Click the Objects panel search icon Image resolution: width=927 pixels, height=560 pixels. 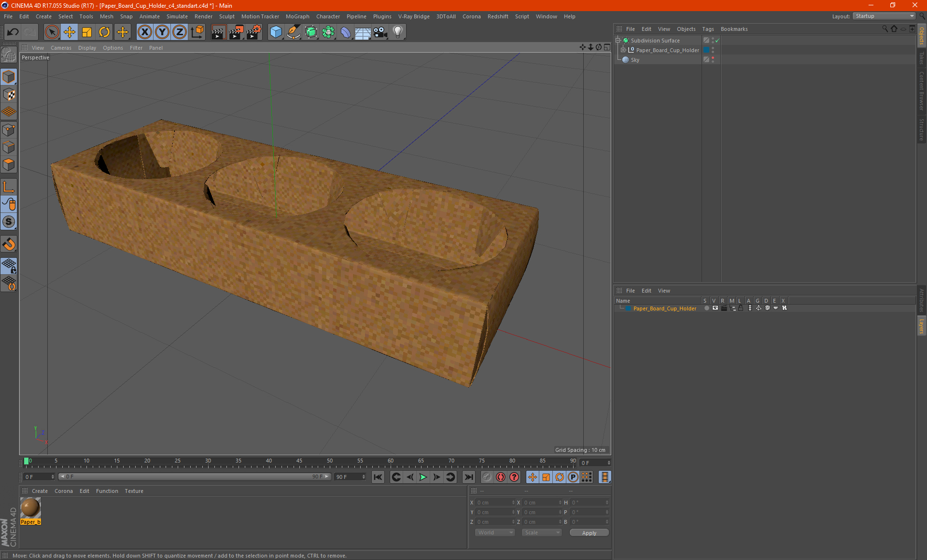pos(885,29)
